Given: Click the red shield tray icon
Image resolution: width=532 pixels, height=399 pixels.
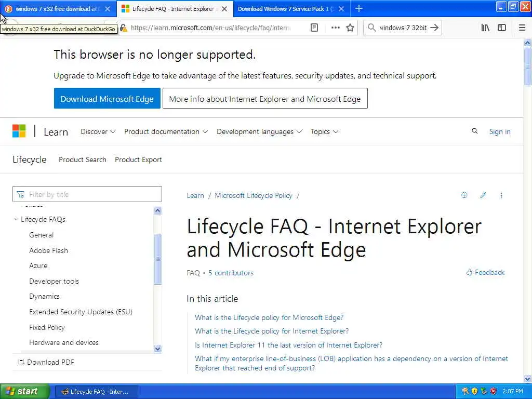Looking at the screenshot, I should (x=494, y=391).
